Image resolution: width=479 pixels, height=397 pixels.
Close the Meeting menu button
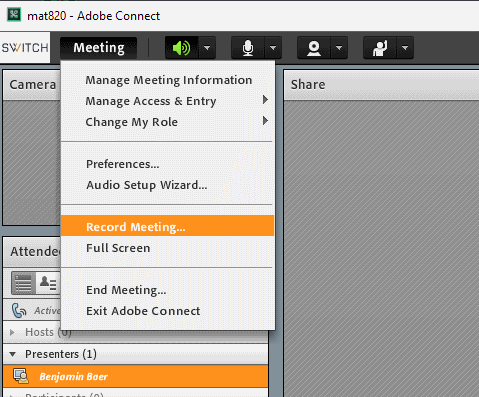(99, 48)
